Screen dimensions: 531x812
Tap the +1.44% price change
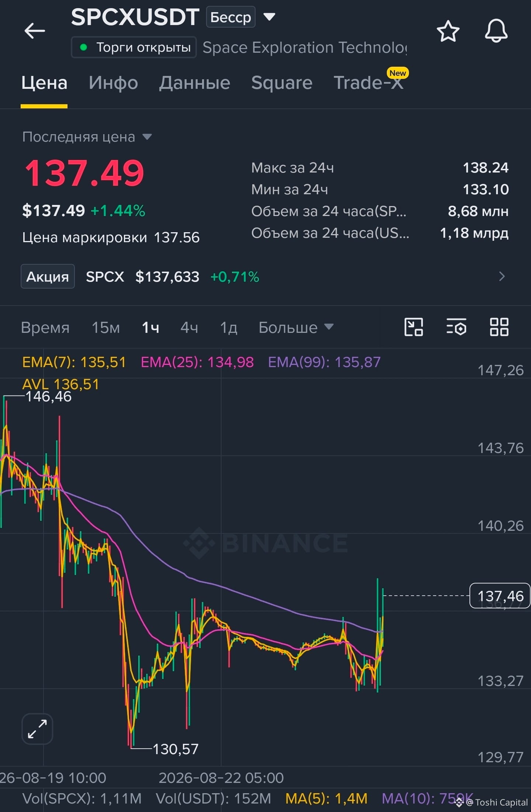[118, 211]
